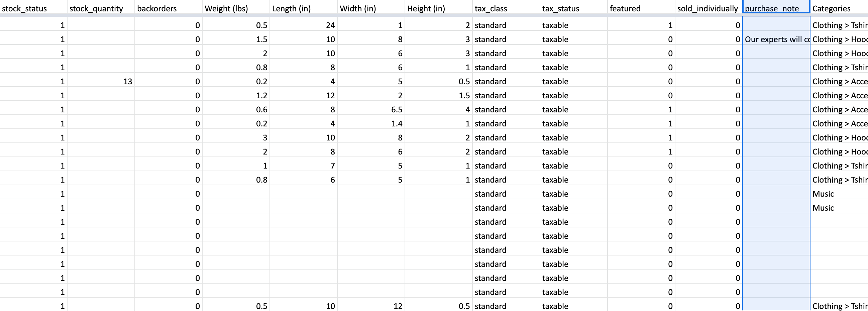Click the Length cell with value 24
This screenshot has height=311, width=868.
(x=303, y=25)
